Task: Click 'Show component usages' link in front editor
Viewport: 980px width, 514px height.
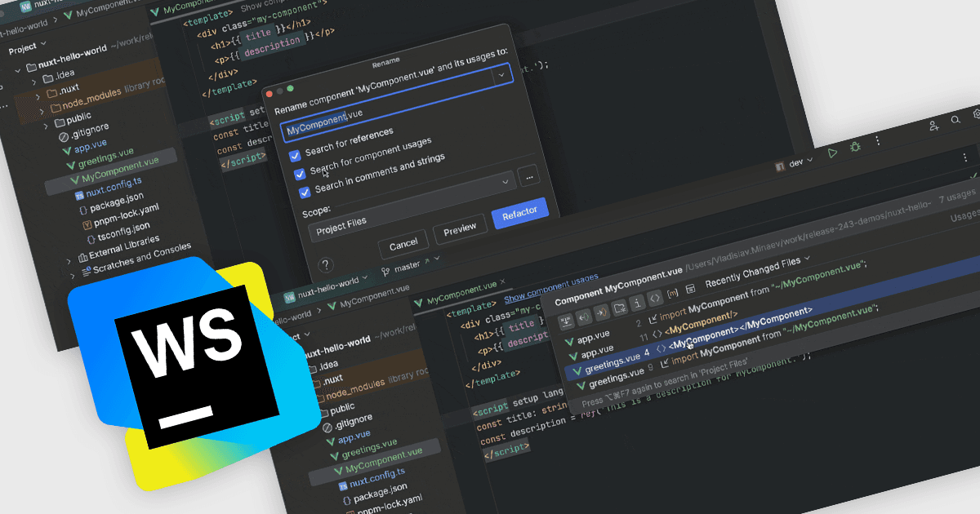Action: (550, 289)
